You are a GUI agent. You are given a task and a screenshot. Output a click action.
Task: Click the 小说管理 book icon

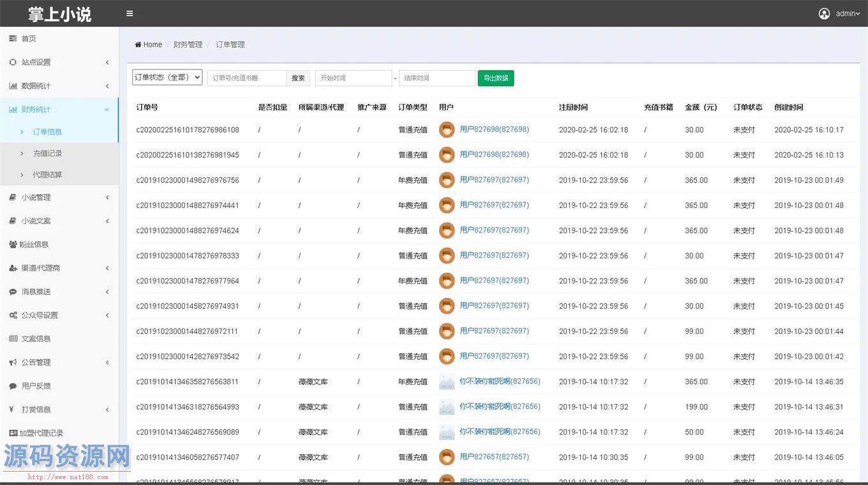(x=14, y=197)
